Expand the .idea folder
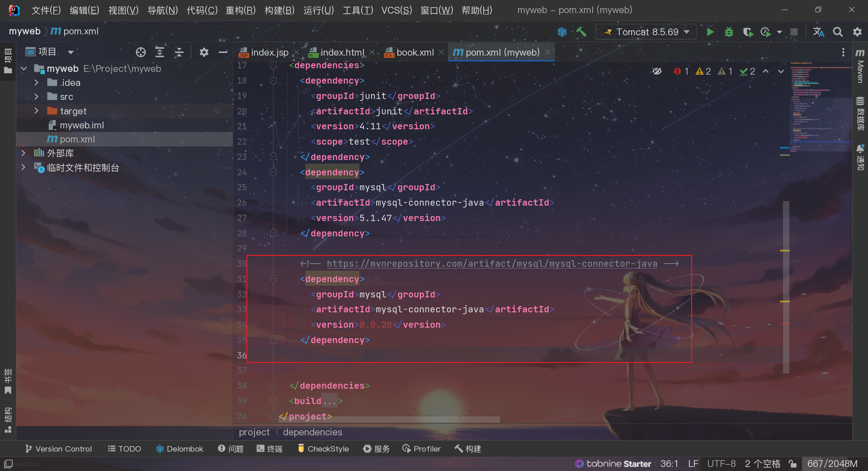This screenshot has width=868, height=471. coord(37,83)
